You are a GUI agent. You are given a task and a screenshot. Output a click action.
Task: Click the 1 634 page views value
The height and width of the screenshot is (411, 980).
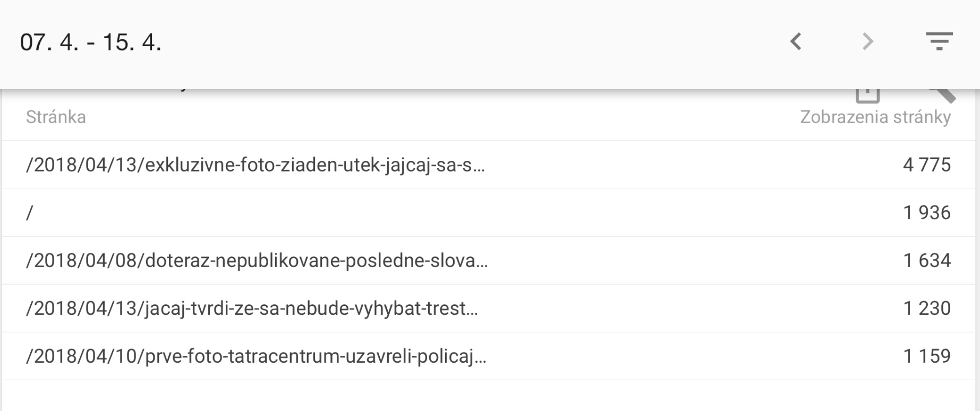coord(926,261)
